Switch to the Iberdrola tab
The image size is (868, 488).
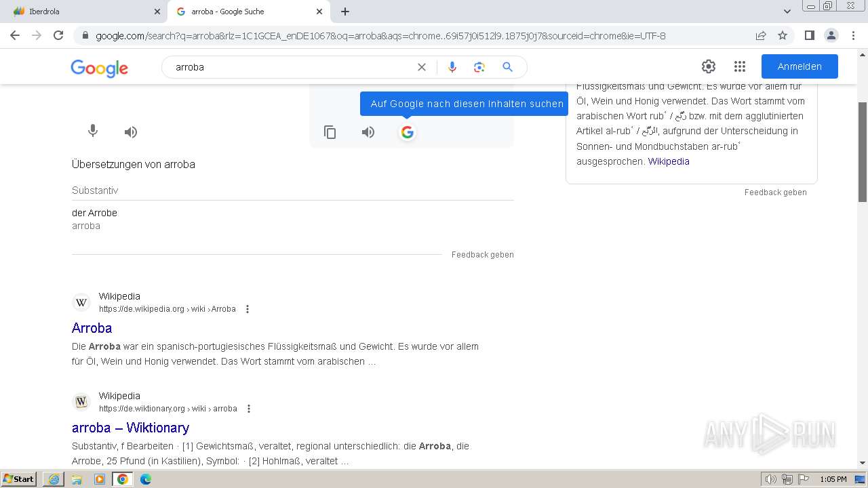(x=83, y=12)
